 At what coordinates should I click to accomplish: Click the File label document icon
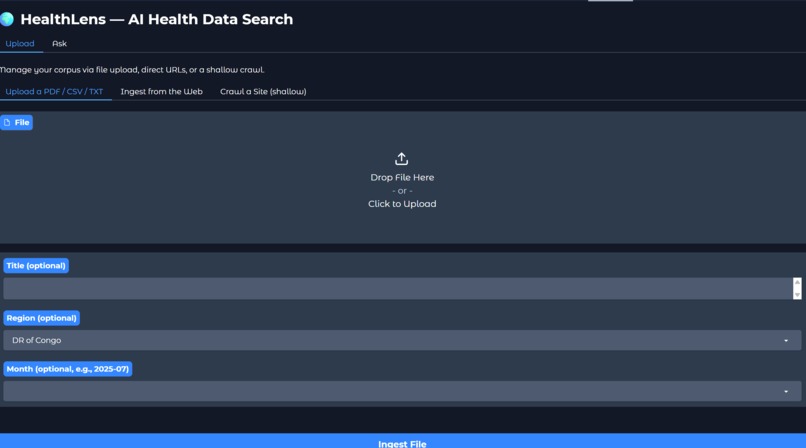(7, 122)
